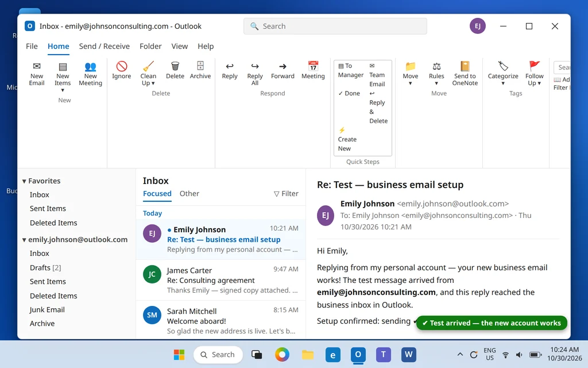This screenshot has height=368, width=588.
Task: Open the Help tab
Action: (206, 46)
